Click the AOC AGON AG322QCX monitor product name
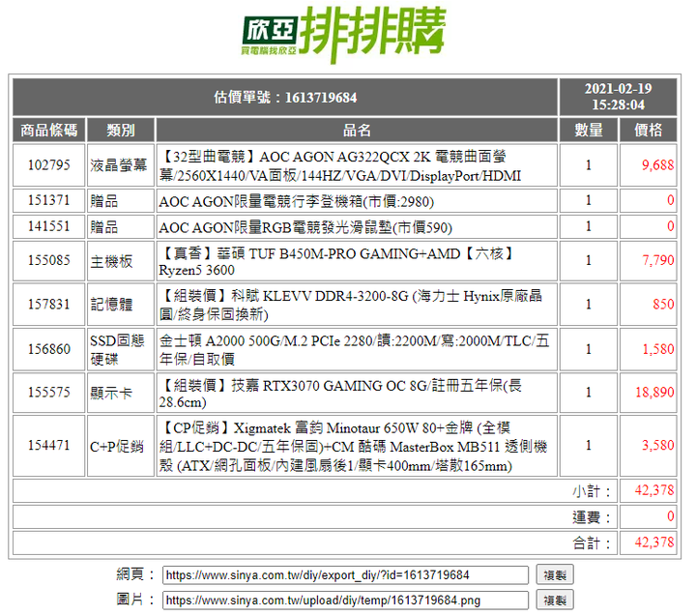The height and width of the screenshot is (616, 696). click(340, 165)
